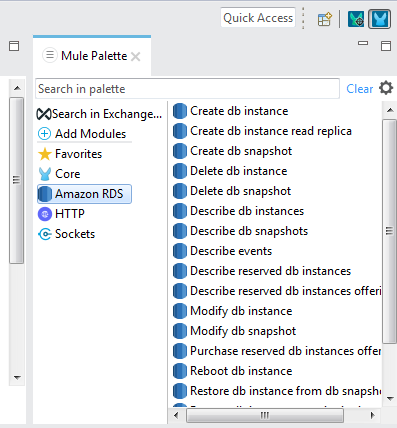Screen dimensions: 397x428
Task: Click the Sockets connector icon
Action: (x=45, y=234)
